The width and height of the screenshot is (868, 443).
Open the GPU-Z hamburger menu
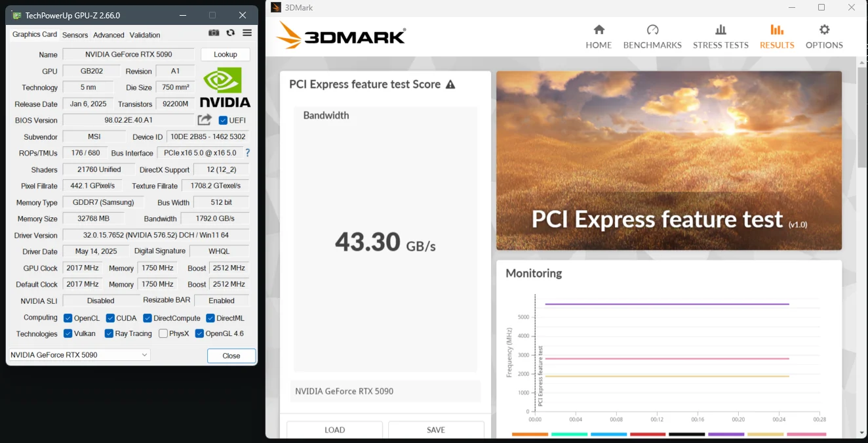coord(247,33)
